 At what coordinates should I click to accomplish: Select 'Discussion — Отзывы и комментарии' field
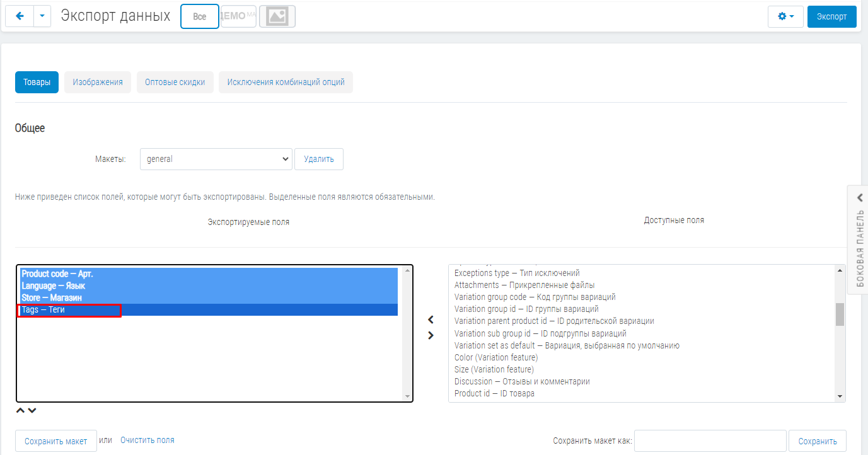642,381
